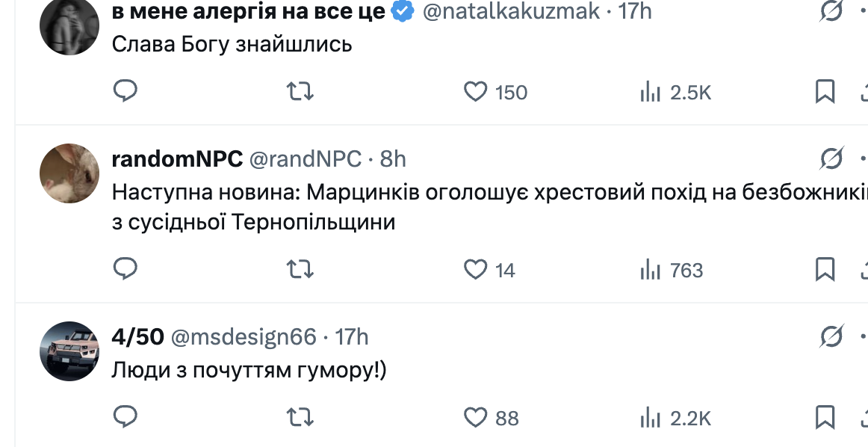
Task: Like the msdesign66 tweet with 88 likes
Action: pyautogui.click(x=476, y=417)
